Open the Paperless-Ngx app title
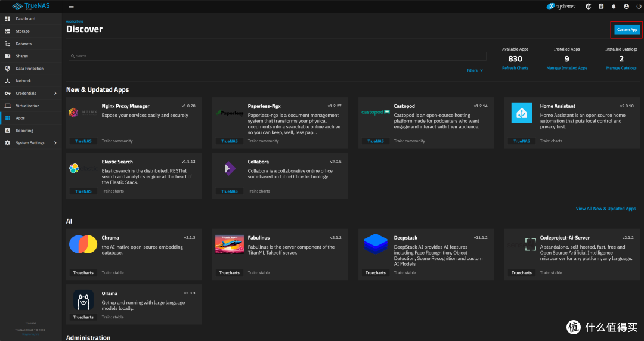This screenshot has height=341, width=644. (x=264, y=106)
